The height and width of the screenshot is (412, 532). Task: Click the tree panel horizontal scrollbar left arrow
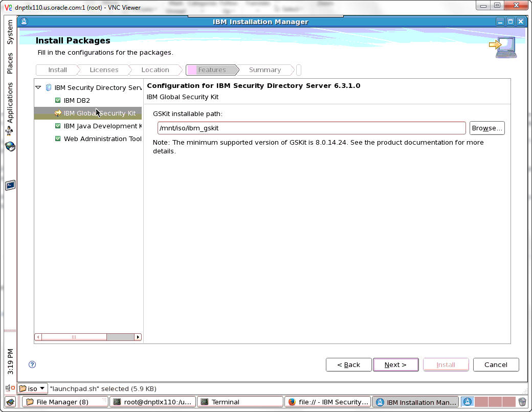[38, 337]
